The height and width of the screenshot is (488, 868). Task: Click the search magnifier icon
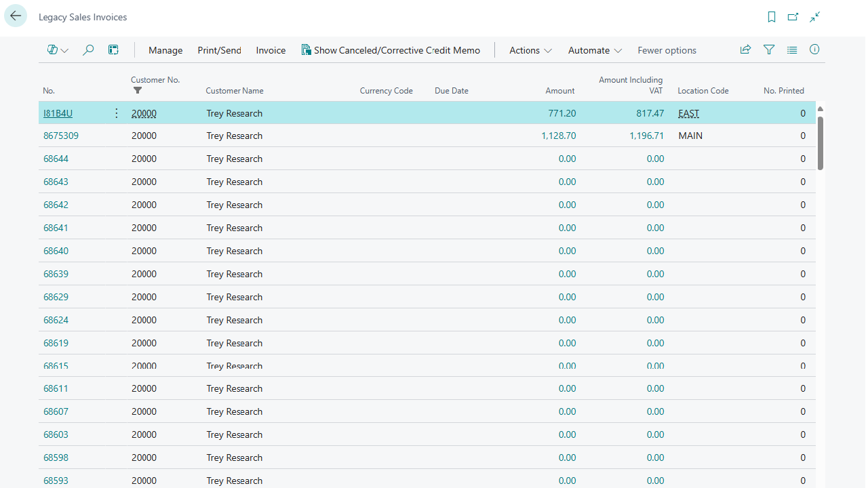[x=88, y=50]
